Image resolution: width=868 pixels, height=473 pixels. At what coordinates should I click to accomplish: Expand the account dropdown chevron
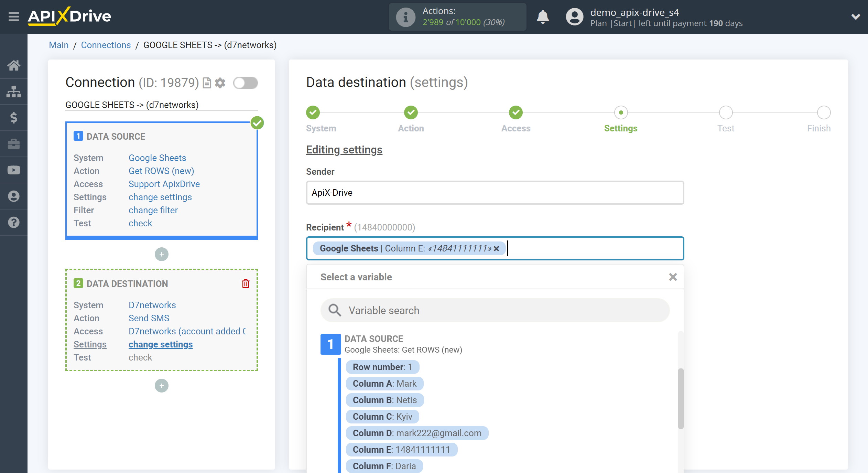(x=856, y=17)
